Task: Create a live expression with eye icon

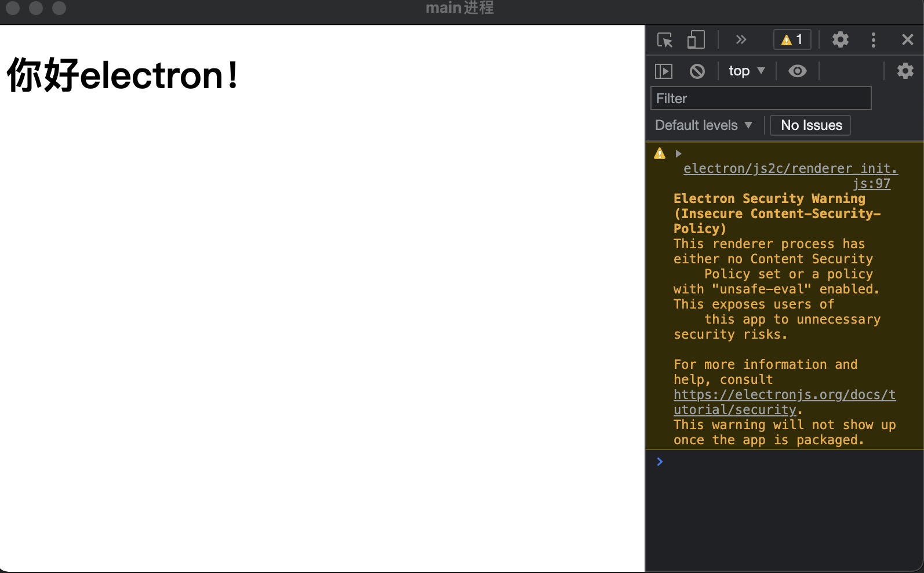Action: click(798, 71)
